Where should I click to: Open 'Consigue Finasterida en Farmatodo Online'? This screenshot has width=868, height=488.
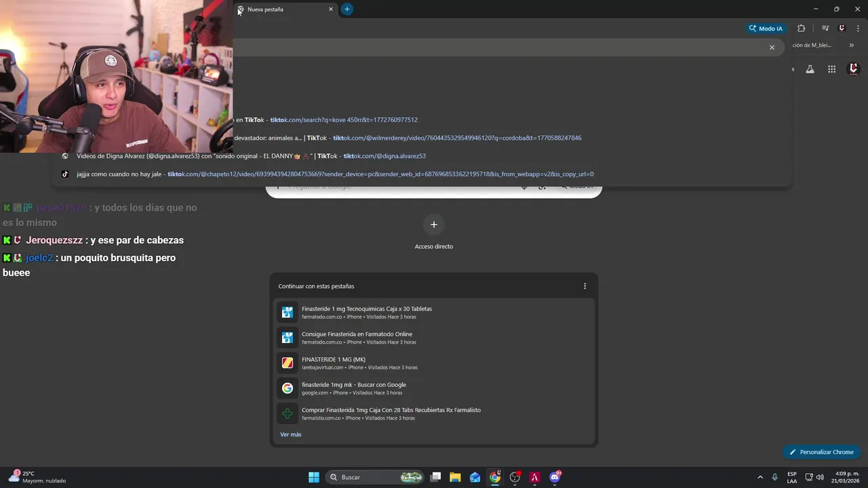pyautogui.click(x=434, y=338)
